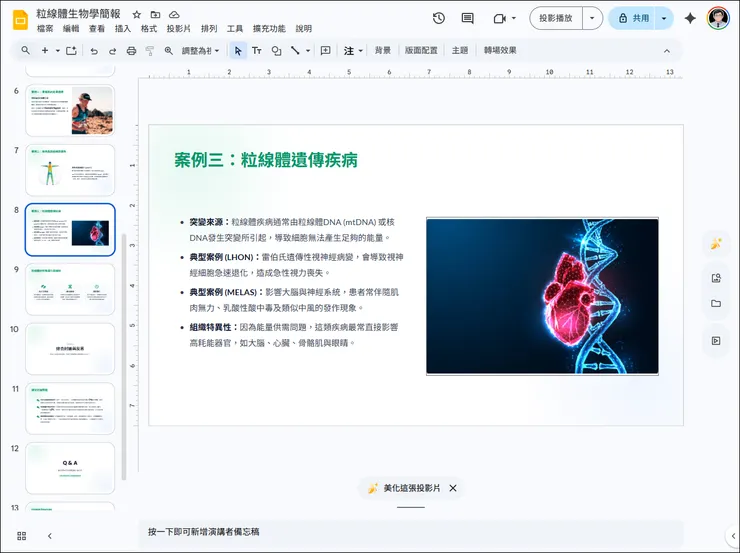Open the 插入 menu
This screenshot has height=553, width=740.
(123, 29)
